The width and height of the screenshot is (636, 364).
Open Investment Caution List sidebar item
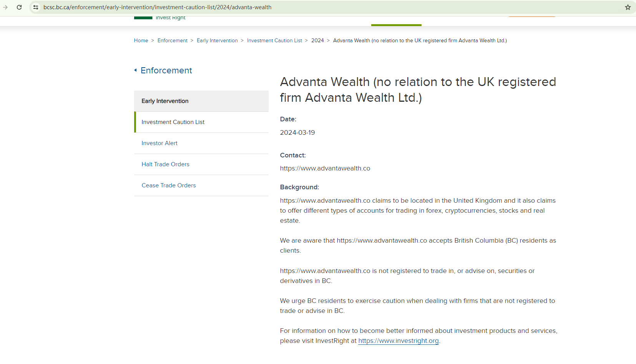click(173, 122)
